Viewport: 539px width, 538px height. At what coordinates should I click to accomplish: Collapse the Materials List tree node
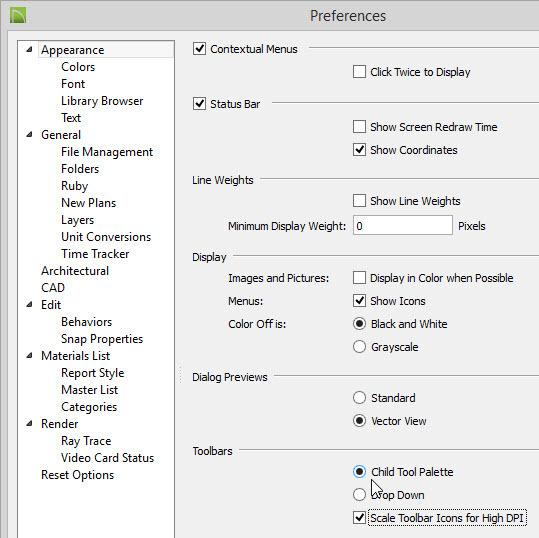(x=30, y=355)
